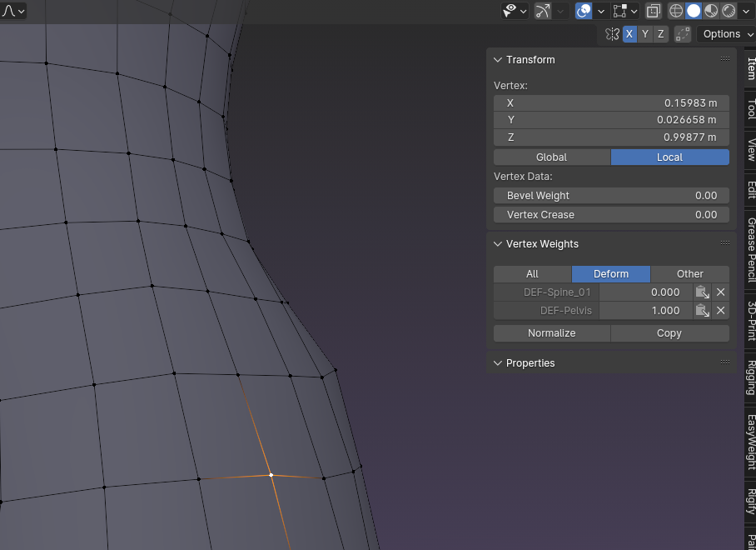Toggle X-Ray viewing mode
The height and width of the screenshot is (550, 756).
pyautogui.click(x=654, y=11)
